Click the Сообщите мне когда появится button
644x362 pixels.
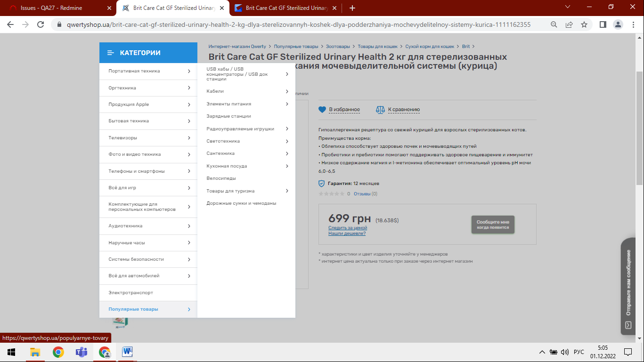tap(493, 225)
